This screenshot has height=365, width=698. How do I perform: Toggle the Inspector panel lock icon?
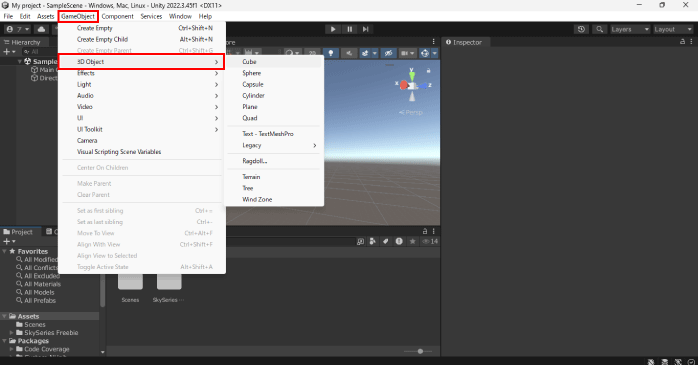tap(682, 41)
